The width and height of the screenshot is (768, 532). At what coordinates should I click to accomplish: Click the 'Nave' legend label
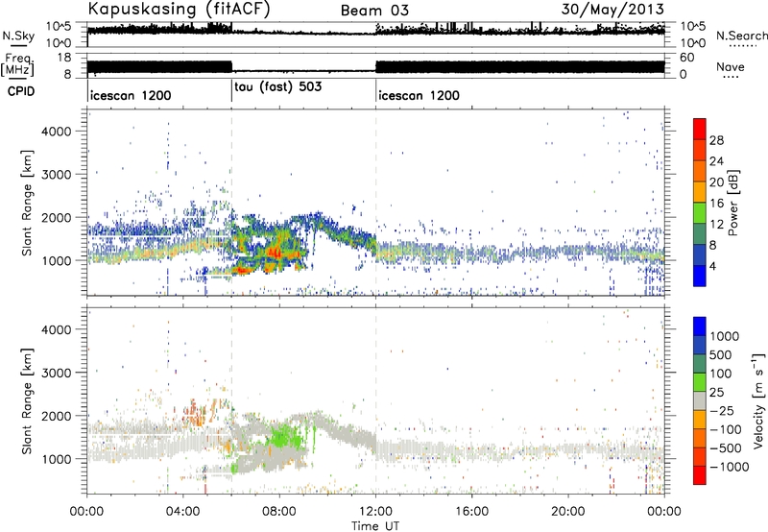(731, 67)
